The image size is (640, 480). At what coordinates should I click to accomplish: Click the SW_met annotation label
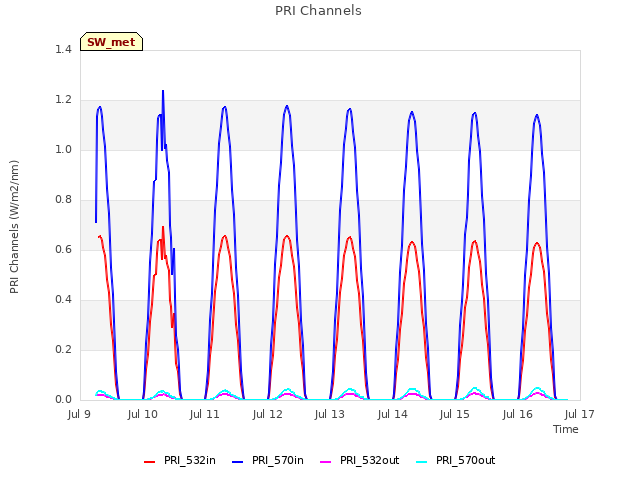(x=111, y=42)
